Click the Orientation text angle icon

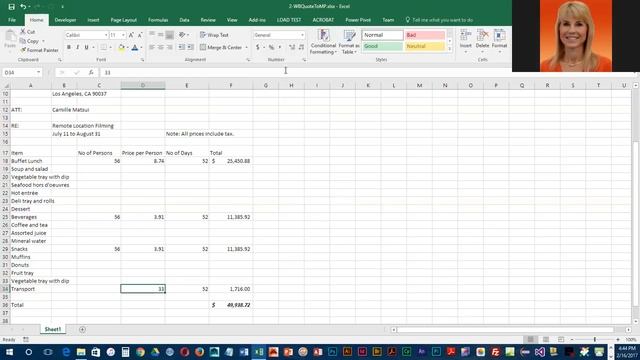tap(182, 35)
